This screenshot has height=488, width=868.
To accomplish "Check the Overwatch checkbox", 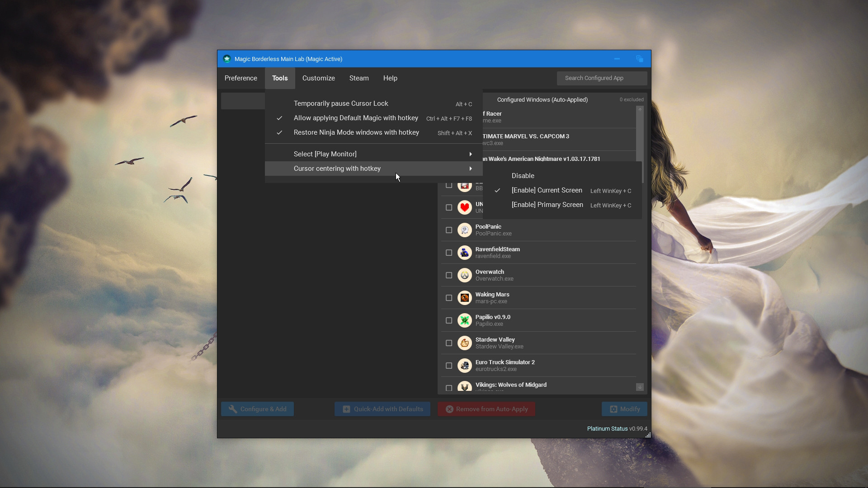I will tap(448, 275).
